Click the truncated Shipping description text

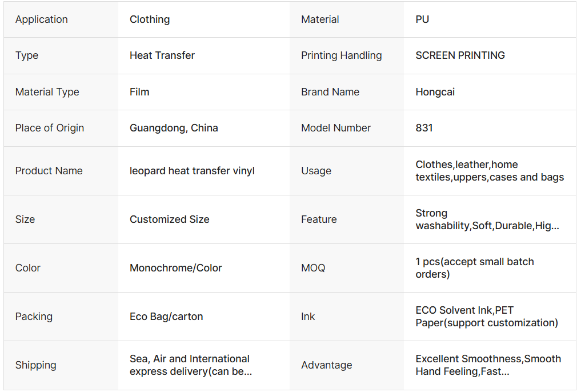coord(191,365)
